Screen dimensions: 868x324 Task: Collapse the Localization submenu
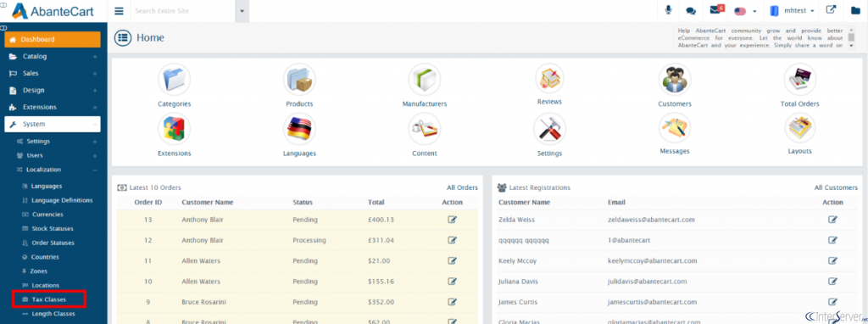[56, 170]
